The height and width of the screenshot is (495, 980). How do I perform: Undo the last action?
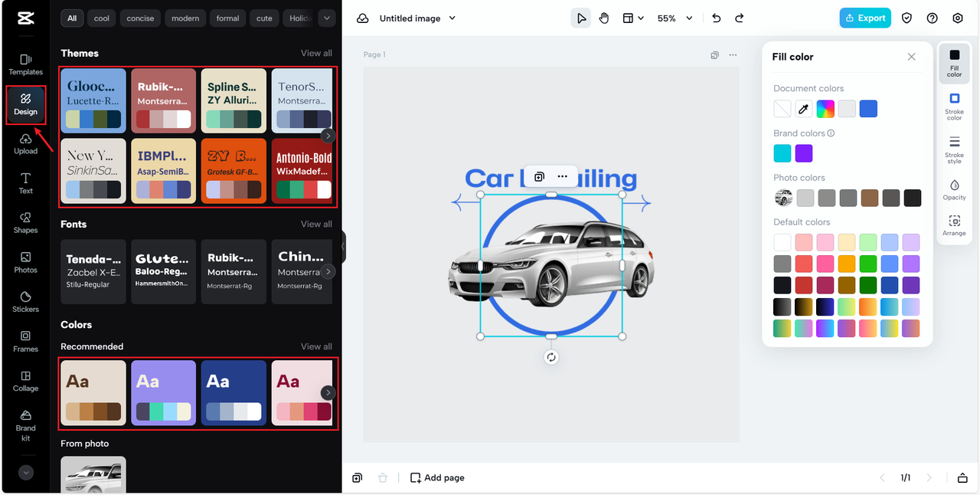click(716, 18)
